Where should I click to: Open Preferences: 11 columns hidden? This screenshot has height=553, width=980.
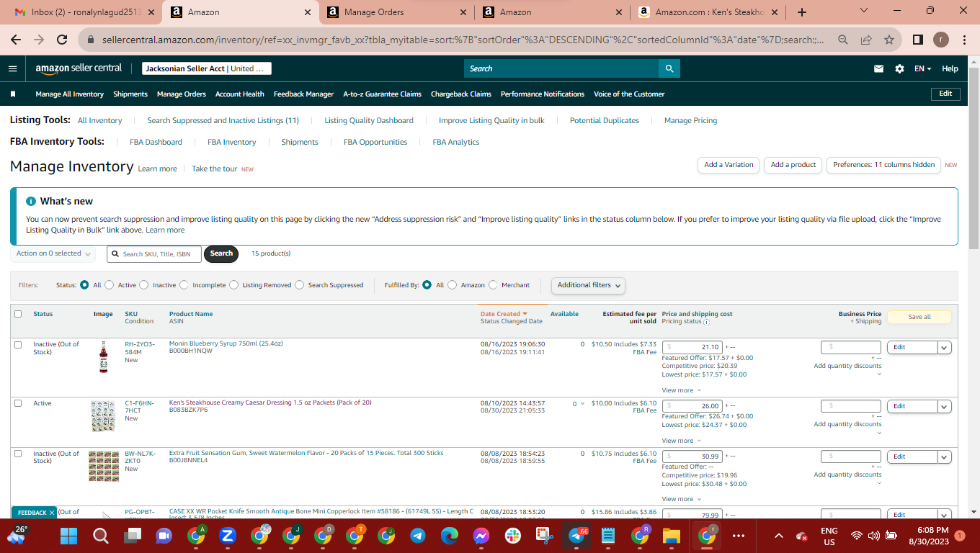(x=884, y=165)
